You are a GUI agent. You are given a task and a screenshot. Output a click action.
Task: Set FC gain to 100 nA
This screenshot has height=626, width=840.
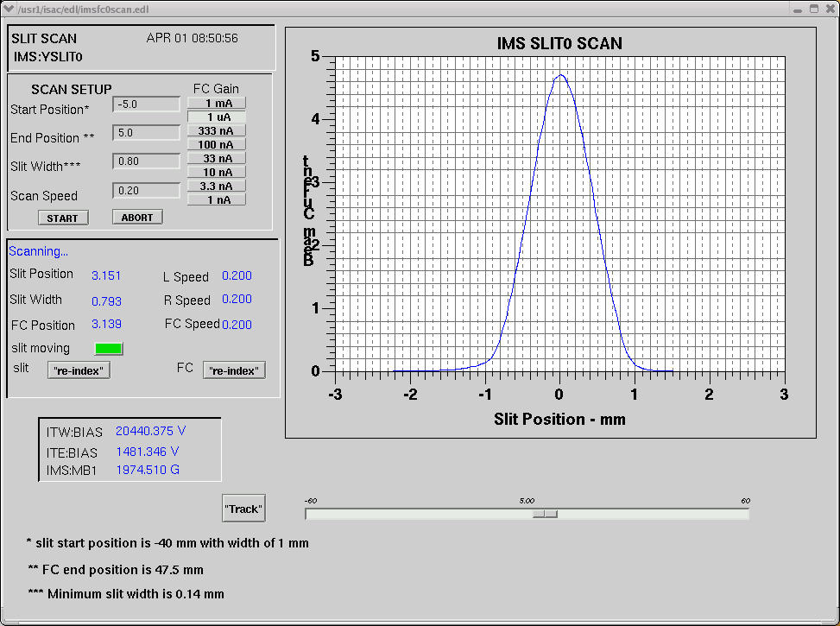[217, 144]
